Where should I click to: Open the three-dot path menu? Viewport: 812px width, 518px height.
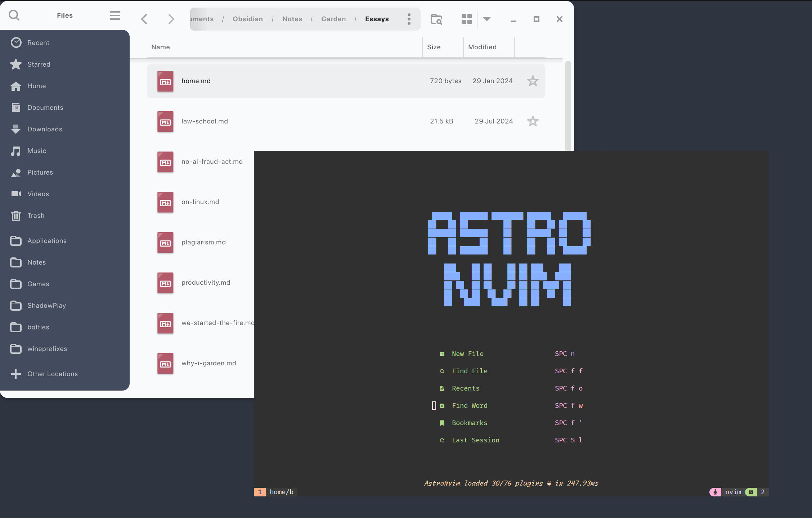coord(409,19)
